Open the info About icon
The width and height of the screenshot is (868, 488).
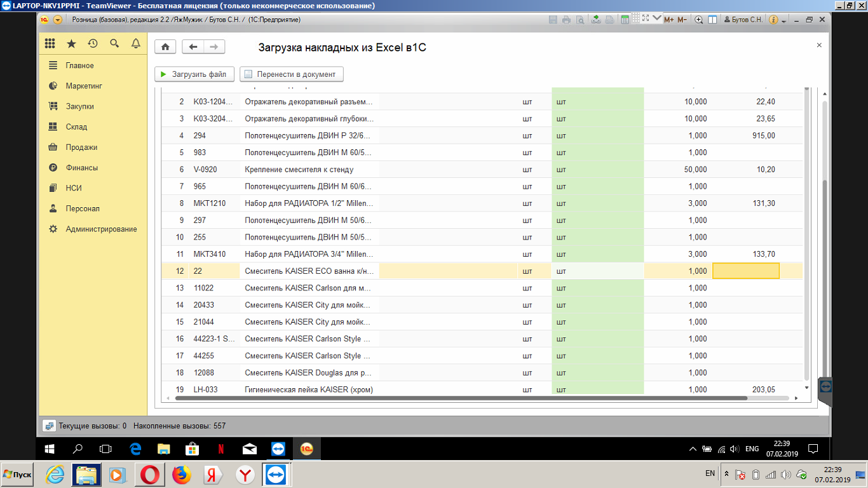pos(773,20)
